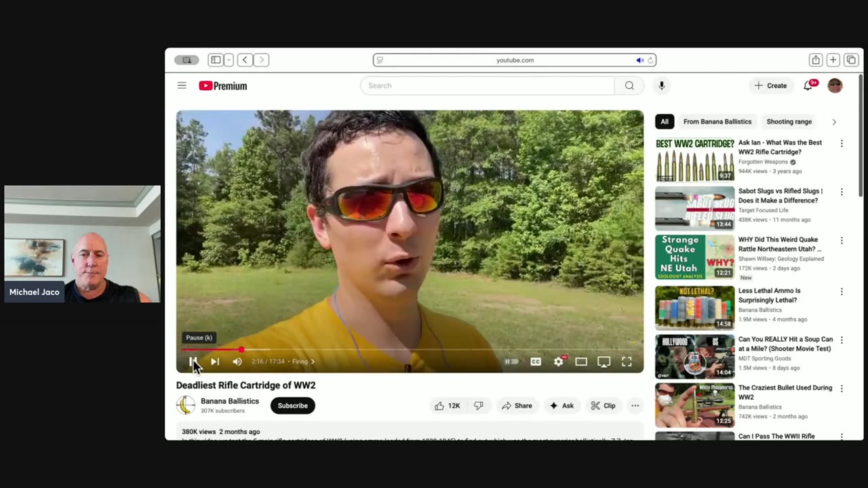Viewport: 868px width, 488px height.
Task: Open the Ask button
Action: tap(561, 406)
